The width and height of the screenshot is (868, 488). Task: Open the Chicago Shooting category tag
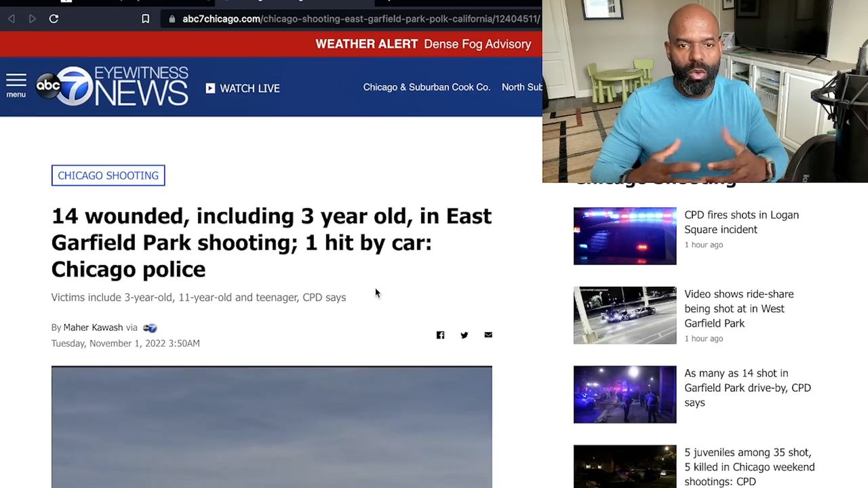[108, 176]
